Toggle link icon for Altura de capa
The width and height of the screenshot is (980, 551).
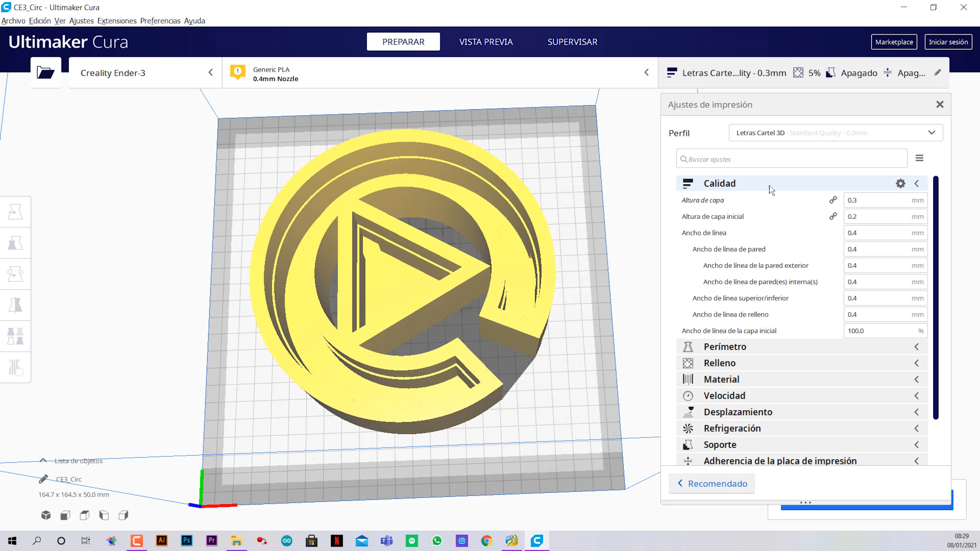click(833, 200)
